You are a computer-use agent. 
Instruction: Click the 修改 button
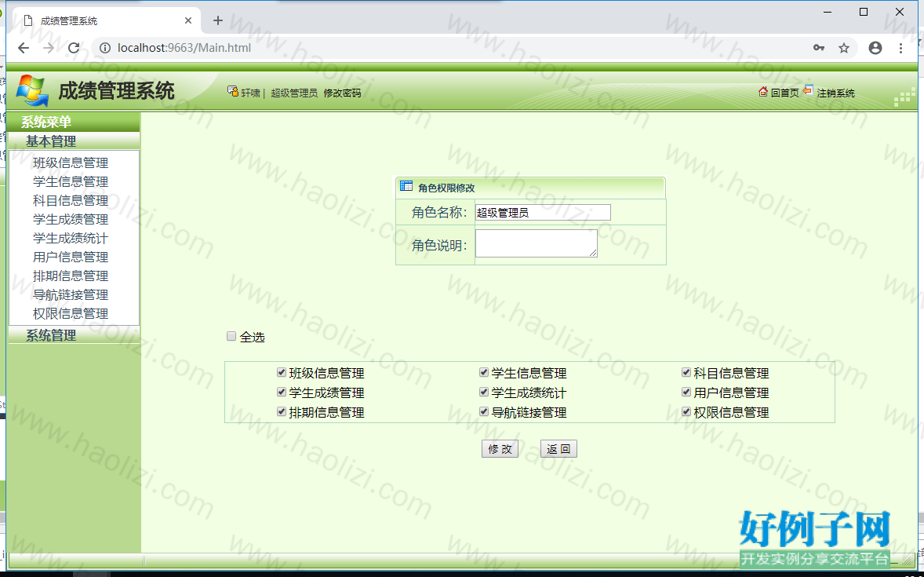[x=500, y=449]
